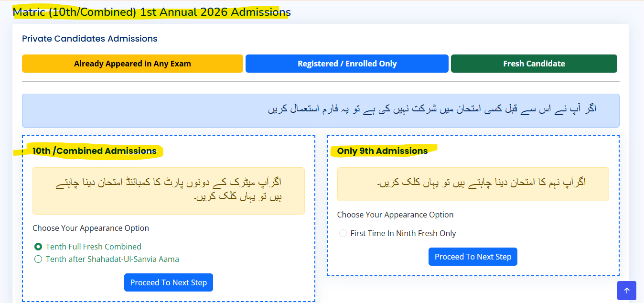This screenshot has height=303, width=644.
Task: Open the Fresh Candidate section
Action: coord(534,63)
